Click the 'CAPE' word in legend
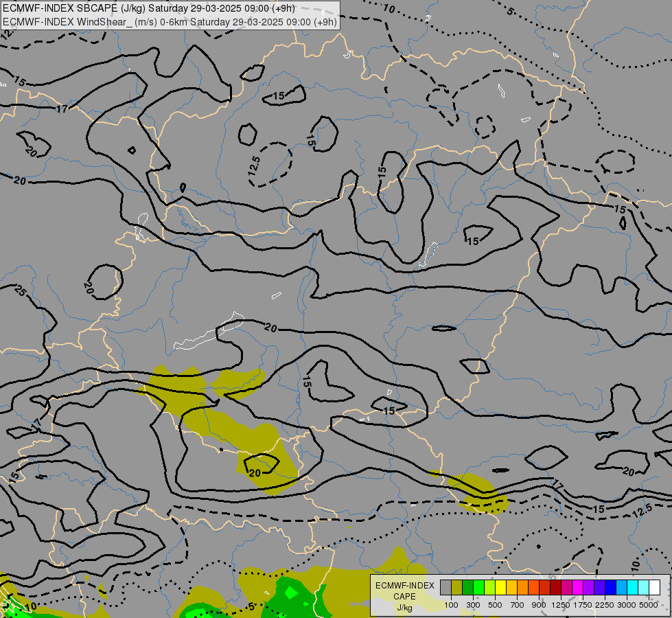The image size is (672, 618). tap(404, 597)
